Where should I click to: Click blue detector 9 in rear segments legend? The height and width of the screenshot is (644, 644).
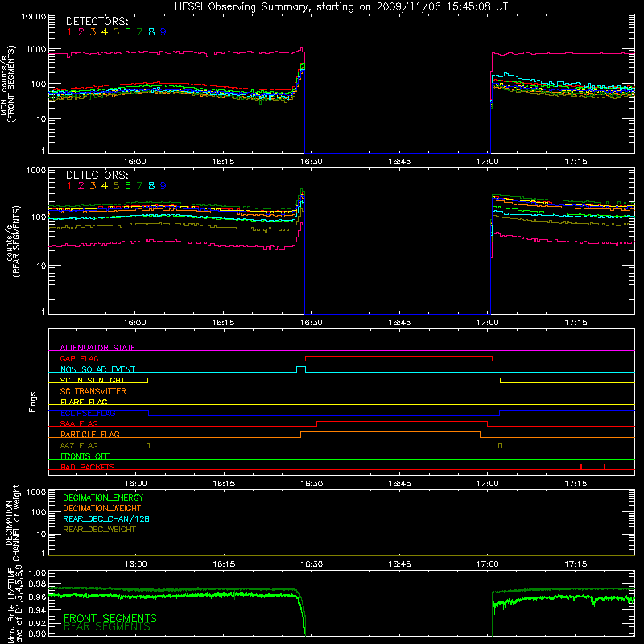tap(163, 186)
